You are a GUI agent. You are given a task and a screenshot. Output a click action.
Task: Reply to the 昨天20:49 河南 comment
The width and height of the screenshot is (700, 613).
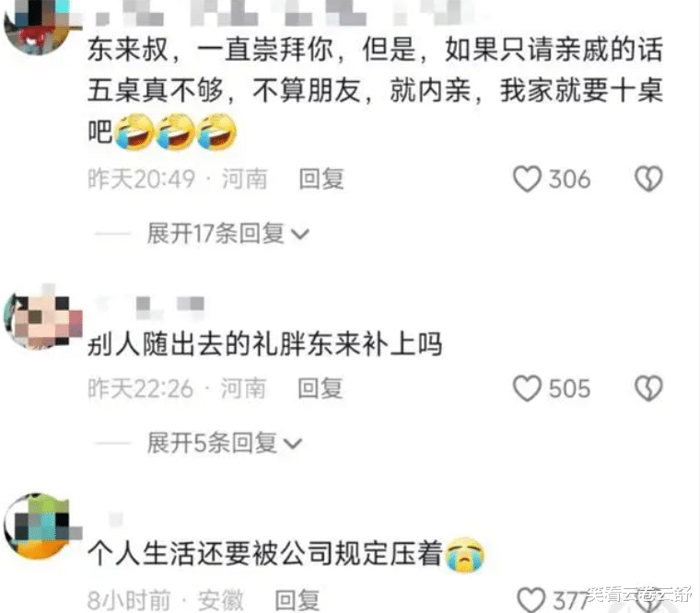321,179
